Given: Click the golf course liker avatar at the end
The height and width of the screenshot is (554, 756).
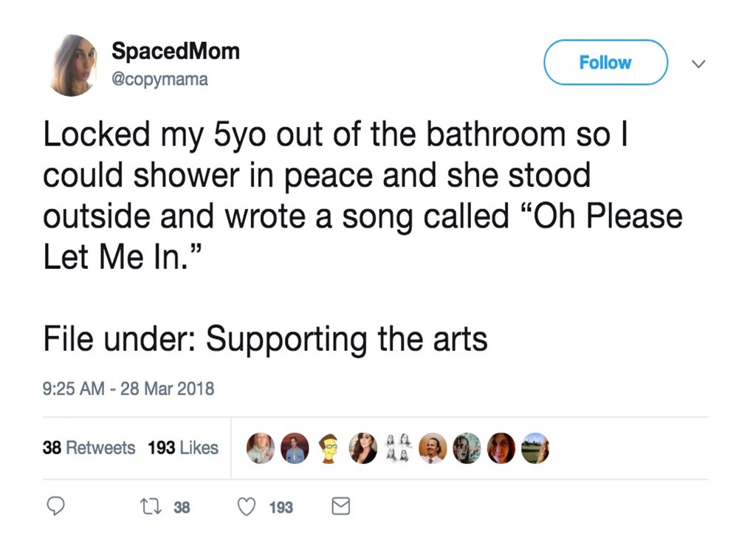Looking at the screenshot, I should (536, 448).
